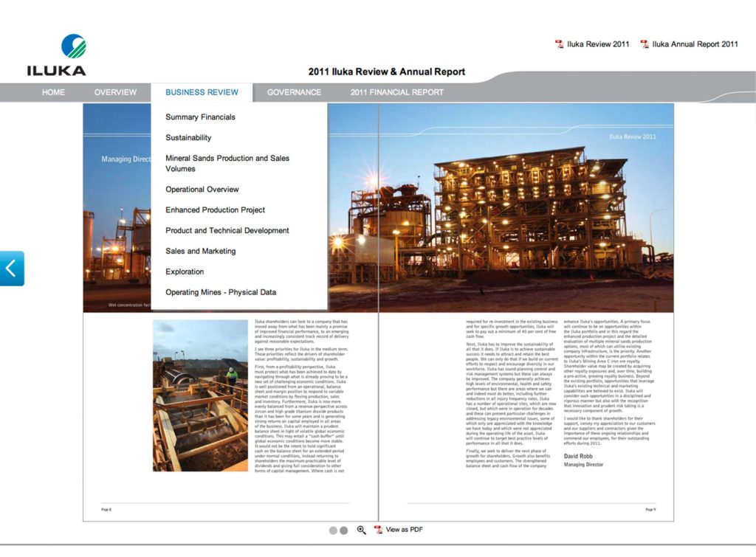Select Mineral Sands Production and Sales Volumes
756x557 pixels.
(227, 163)
